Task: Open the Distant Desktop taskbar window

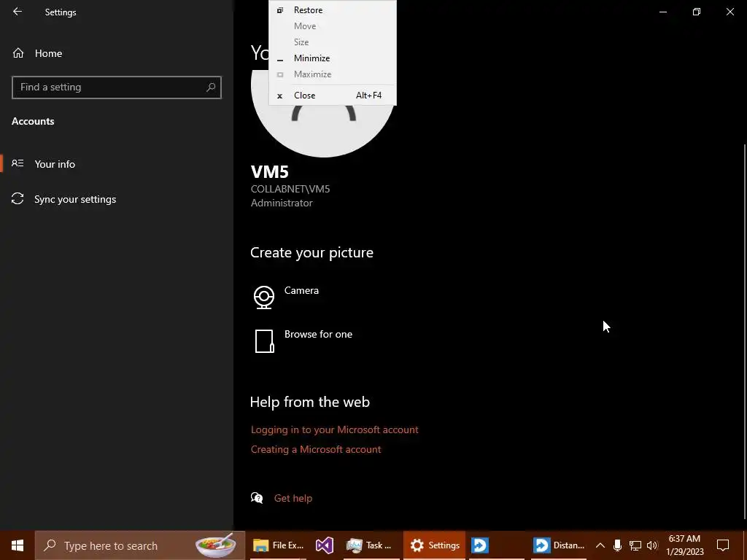Action: tap(558, 545)
